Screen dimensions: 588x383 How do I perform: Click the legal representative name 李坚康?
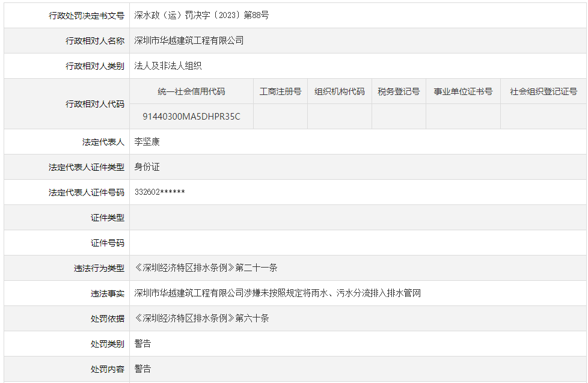click(x=147, y=142)
